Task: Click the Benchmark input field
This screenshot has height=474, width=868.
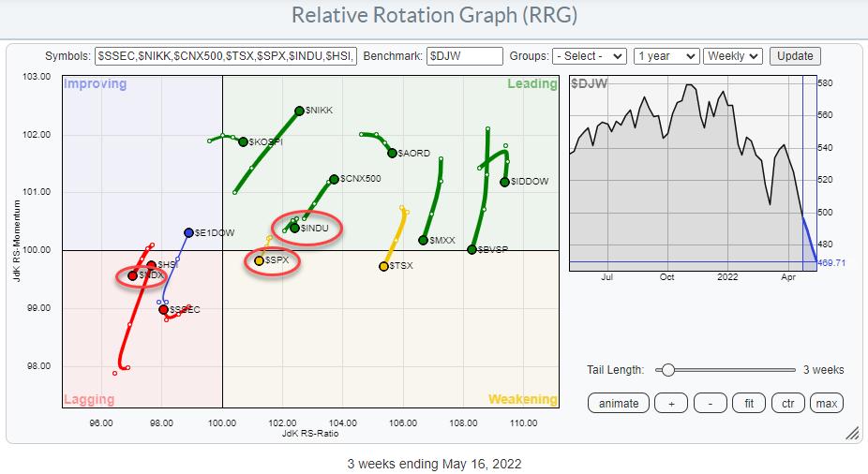Action: coord(464,56)
